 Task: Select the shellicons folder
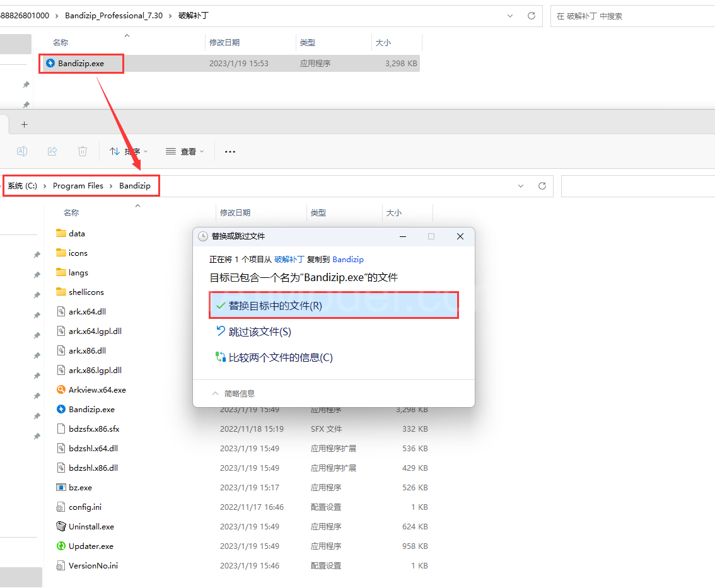(80, 292)
